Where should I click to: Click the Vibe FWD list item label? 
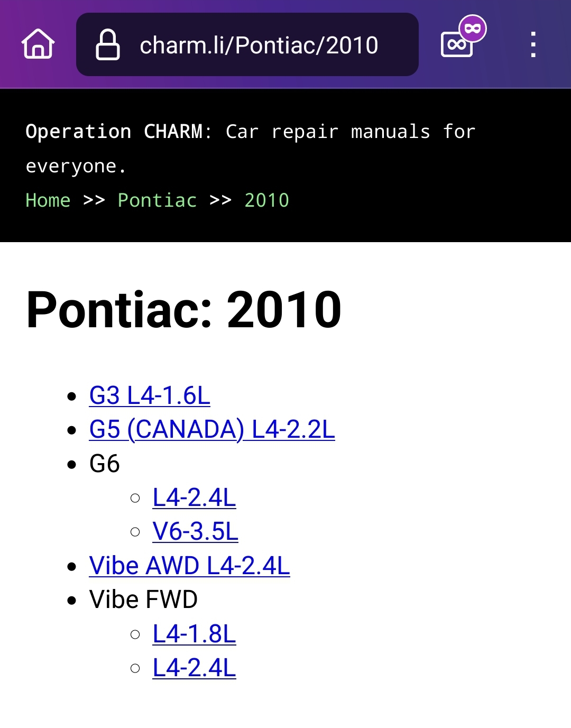tap(143, 600)
